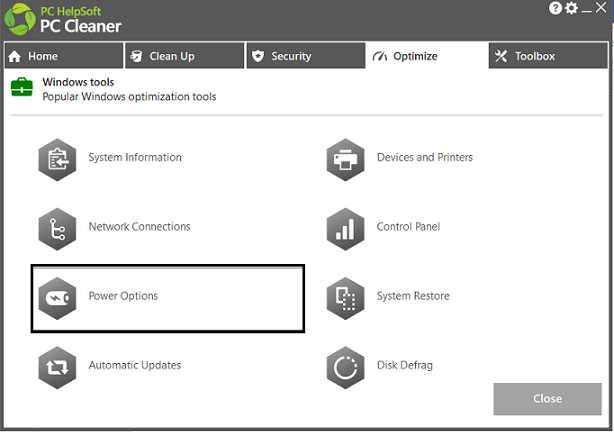The width and height of the screenshot is (614, 432).
Task: Click 'Popular Windows optimization tools' subtitle
Action: click(129, 97)
